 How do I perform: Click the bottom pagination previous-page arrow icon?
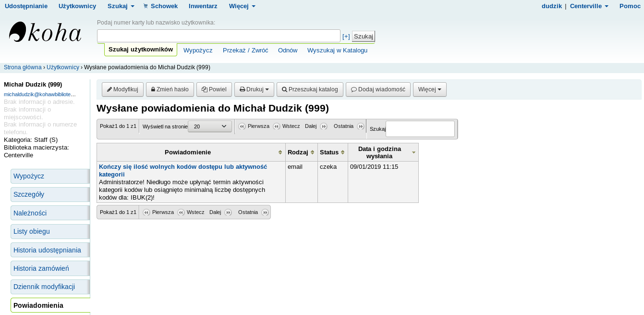coord(181,213)
